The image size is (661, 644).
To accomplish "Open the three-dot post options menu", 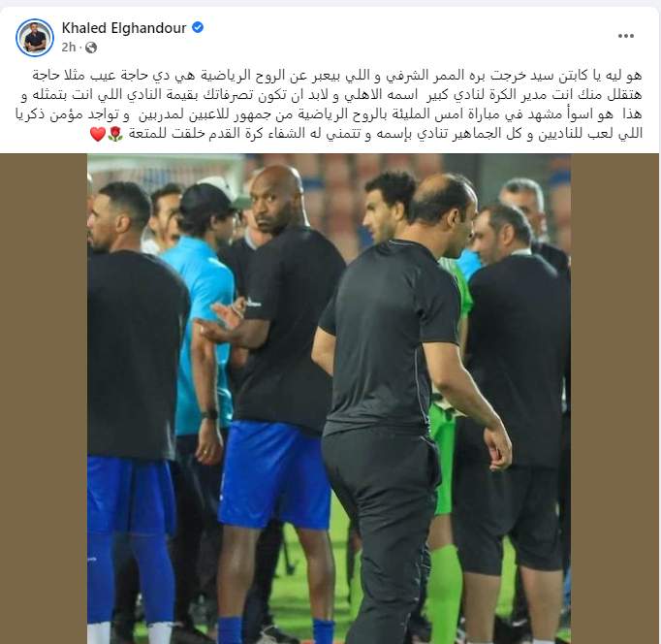I will coord(625,36).
